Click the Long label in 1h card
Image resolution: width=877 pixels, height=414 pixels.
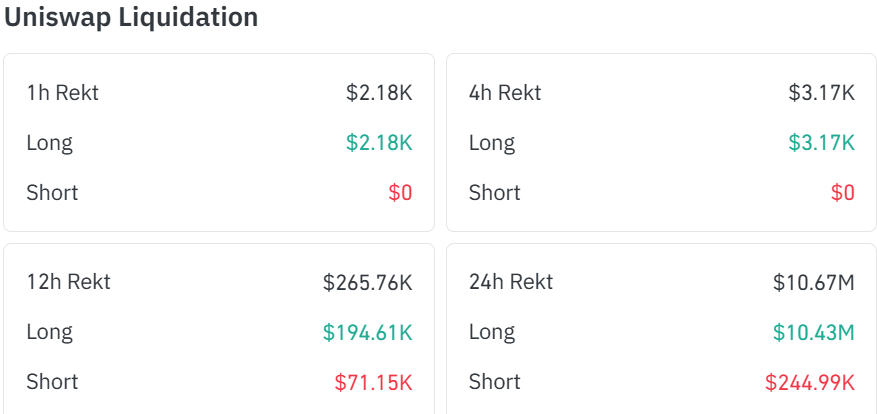[x=50, y=144]
